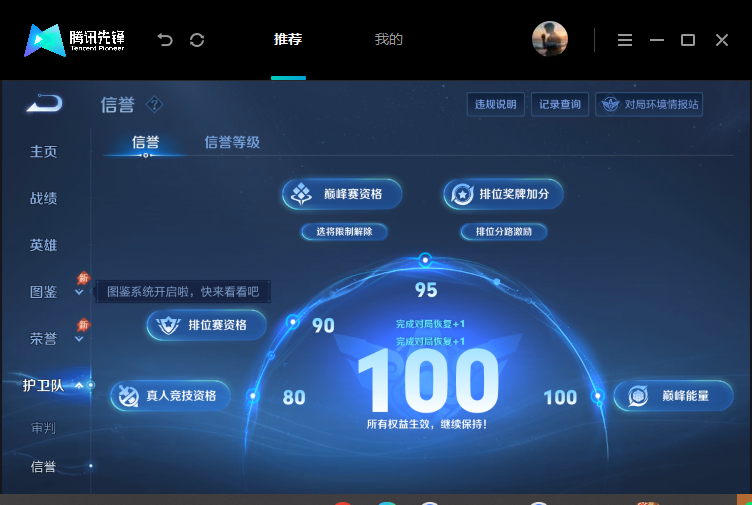Click the 对局环境情报站 emblem icon

611,104
